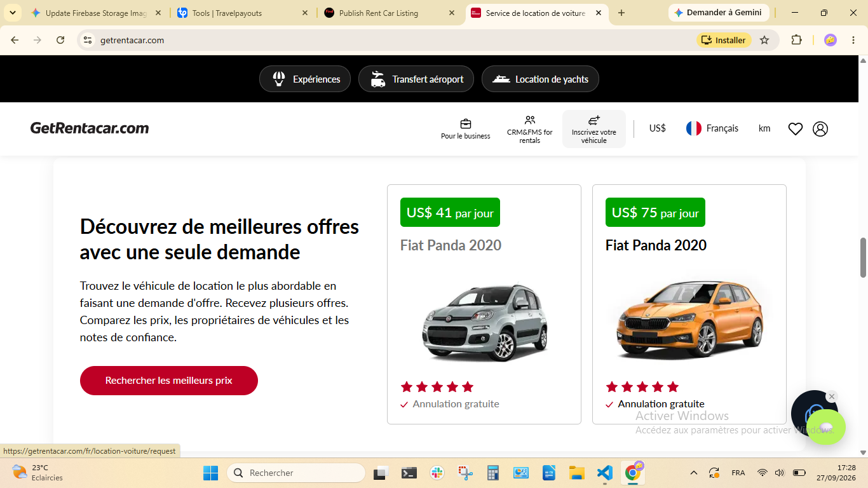Open the Pour le business briefcase link
868x488 pixels.
pos(466,129)
